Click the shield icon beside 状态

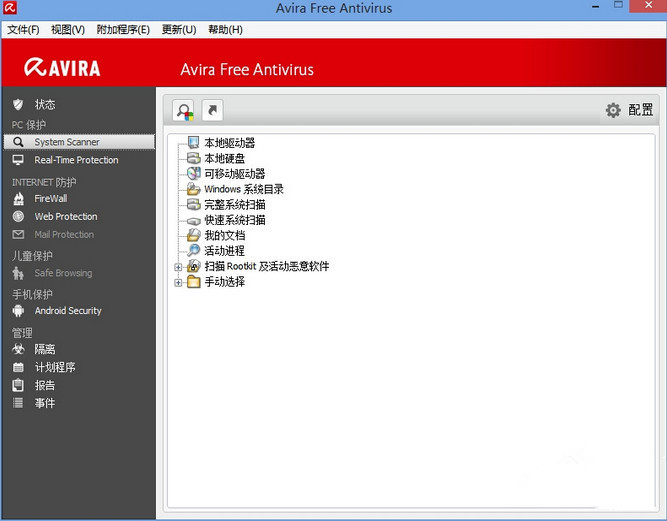click(17, 104)
